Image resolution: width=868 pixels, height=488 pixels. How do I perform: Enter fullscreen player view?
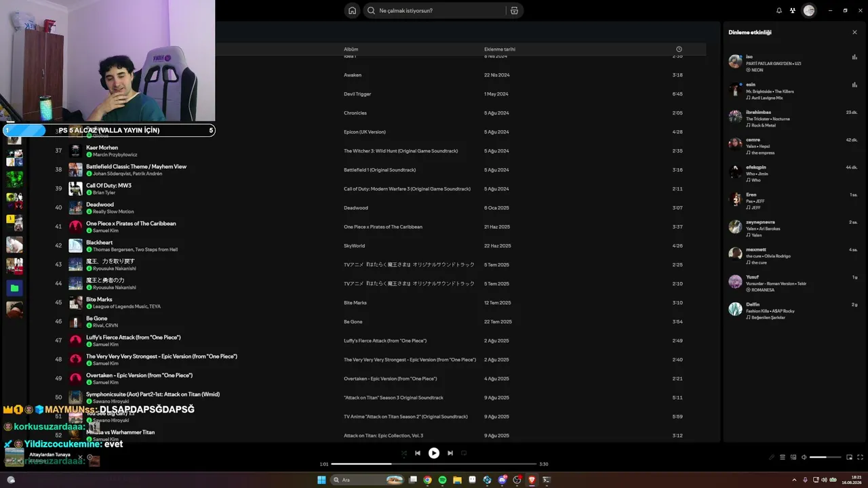click(861, 457)
